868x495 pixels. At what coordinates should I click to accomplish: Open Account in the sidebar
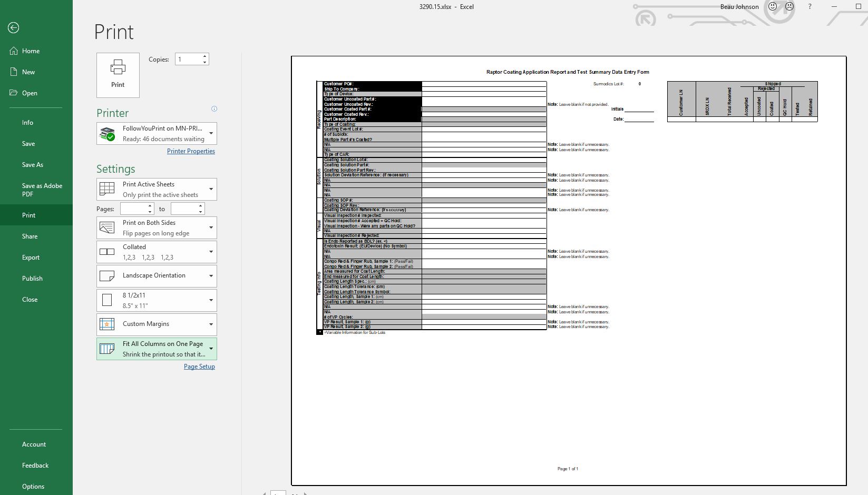[36, 444]
